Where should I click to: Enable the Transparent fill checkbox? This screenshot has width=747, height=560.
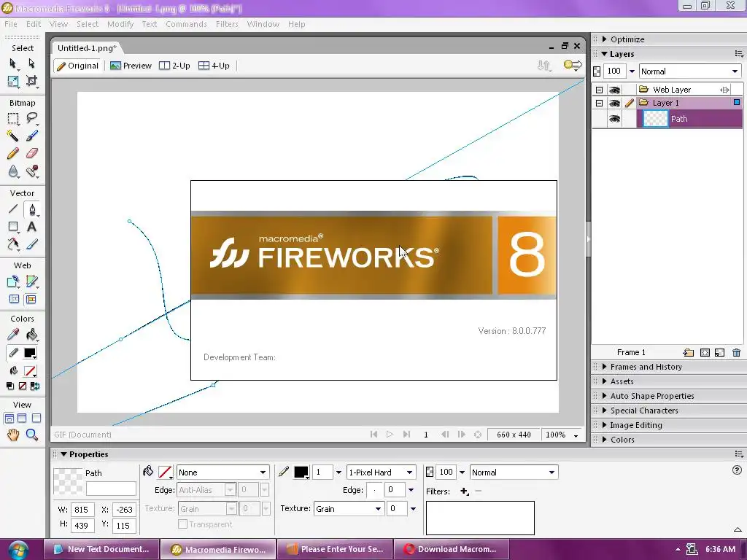(x=182, y=524)
